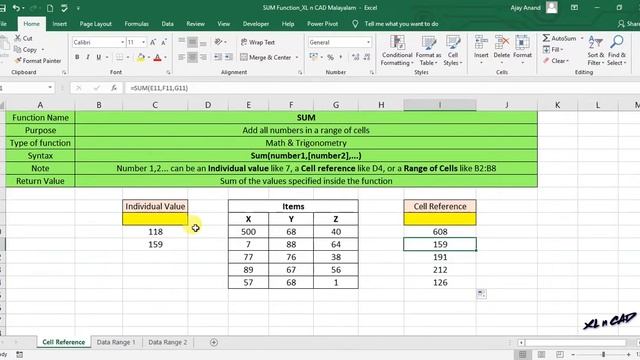Click the yellow Fill Color bucket swatch
Viewport: 640px width, 360px height.
click(x=141, y=57)
